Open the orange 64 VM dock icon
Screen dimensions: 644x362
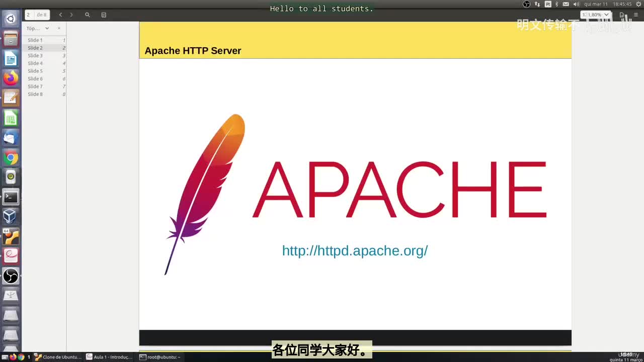pyautogui.click(x=11, y=236)
